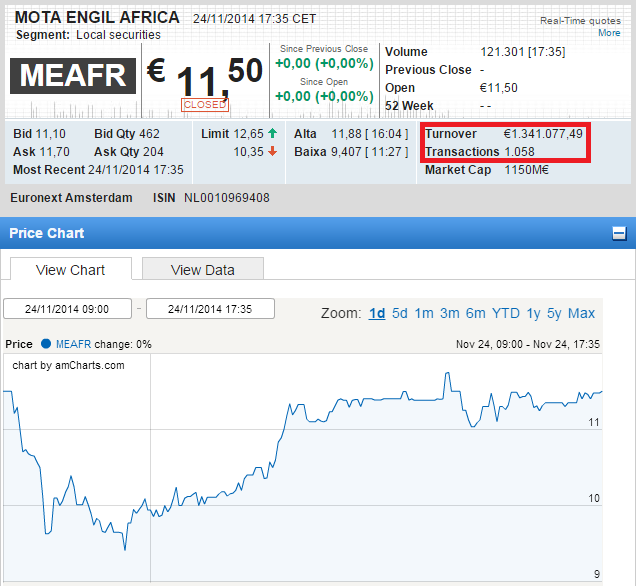Click the ISIN code NL0010969408

[x=227, y=198]
